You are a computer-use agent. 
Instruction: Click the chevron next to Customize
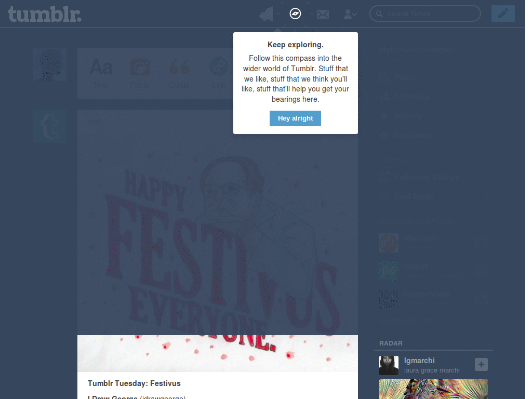tap(486, 135)
